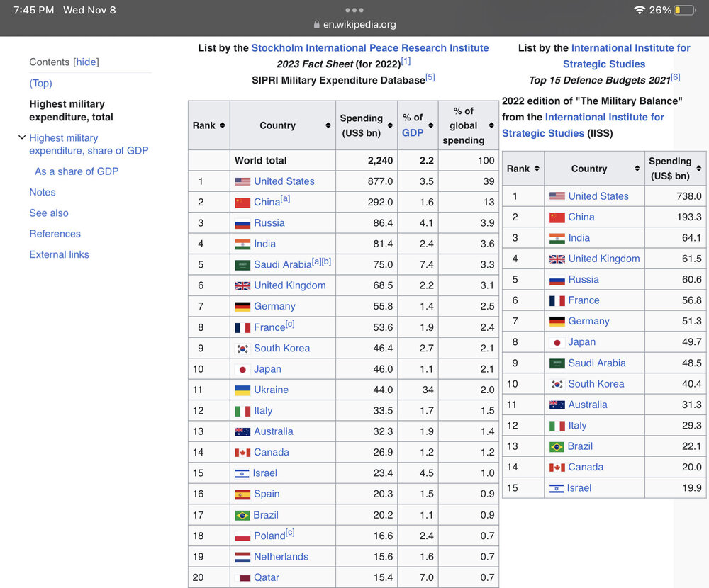Tap the en.wikipedia.org address bar
The height and width of the screenshot is (588, 709).
tap(359, 24)
